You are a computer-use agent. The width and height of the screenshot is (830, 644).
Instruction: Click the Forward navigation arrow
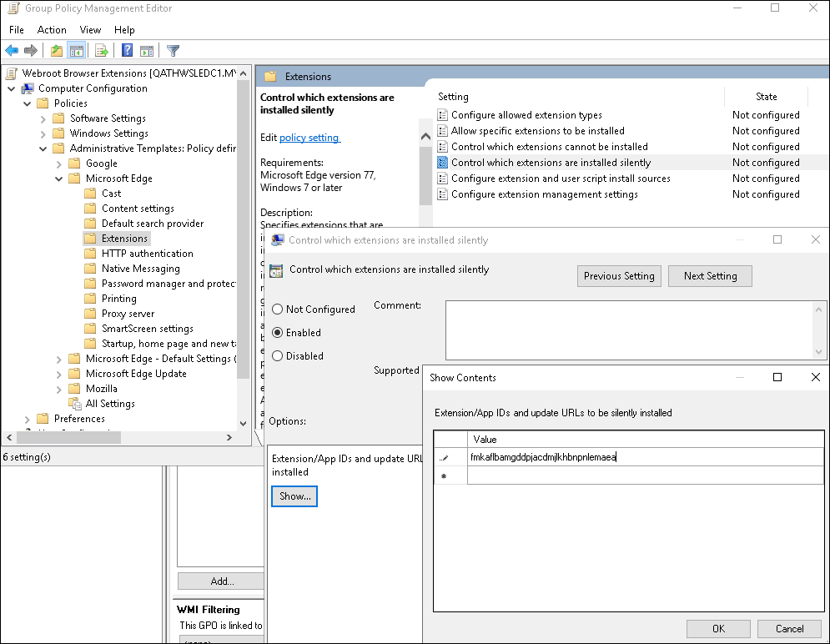32,50
